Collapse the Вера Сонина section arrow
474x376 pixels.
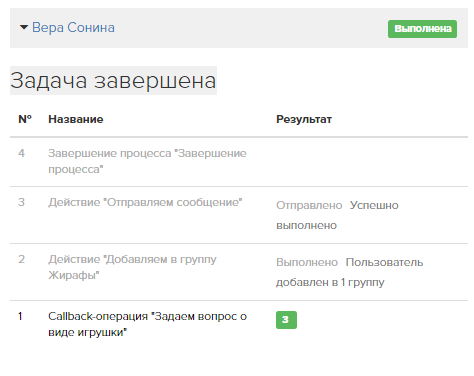pyautogui.click(x=24, y=27)
